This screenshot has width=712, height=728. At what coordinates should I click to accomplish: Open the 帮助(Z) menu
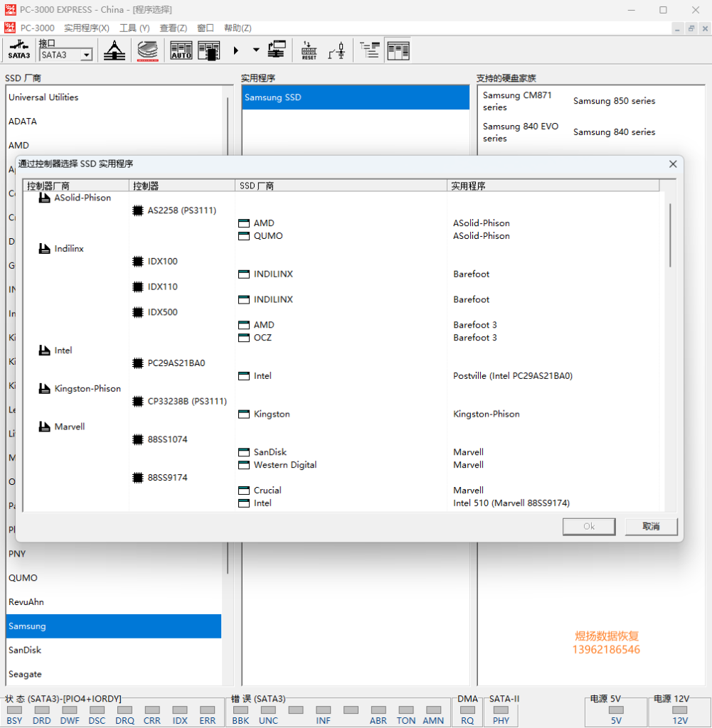point(238,28)
